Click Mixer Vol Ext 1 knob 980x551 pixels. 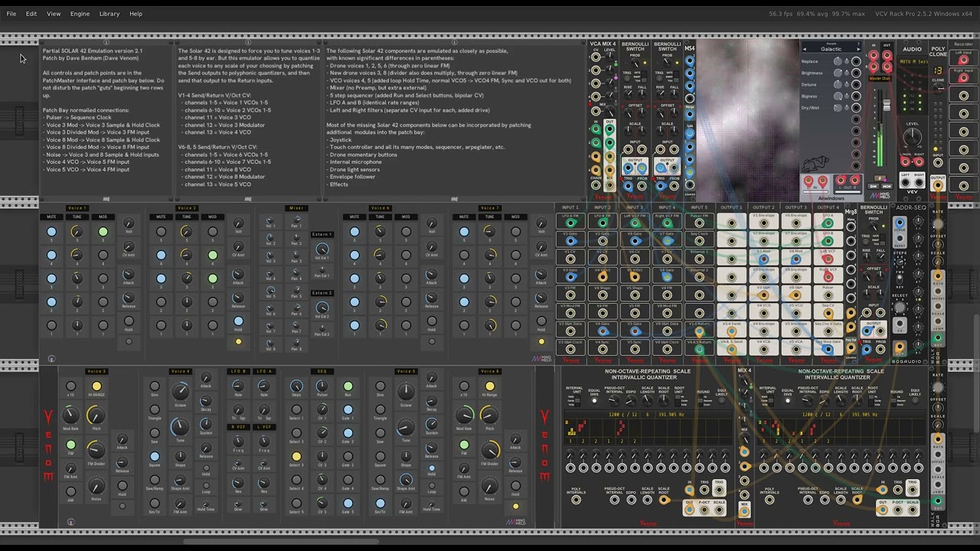322,250
